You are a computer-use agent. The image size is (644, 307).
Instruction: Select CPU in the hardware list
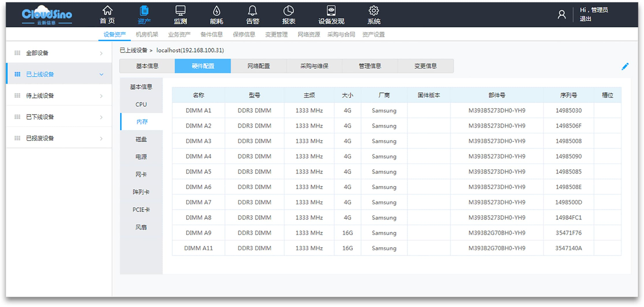point(141,105)
